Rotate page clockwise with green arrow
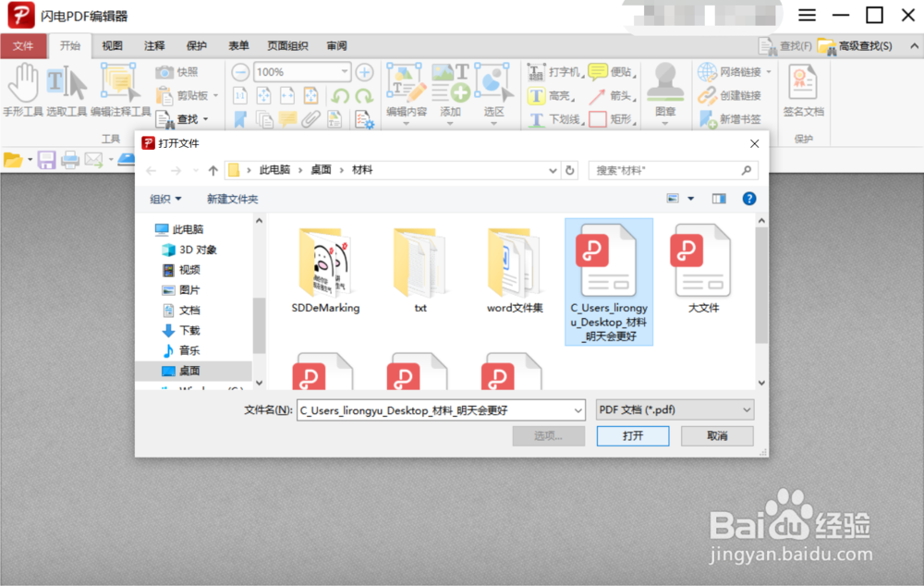Screen dimensions: 924x586 coord(364,96)
